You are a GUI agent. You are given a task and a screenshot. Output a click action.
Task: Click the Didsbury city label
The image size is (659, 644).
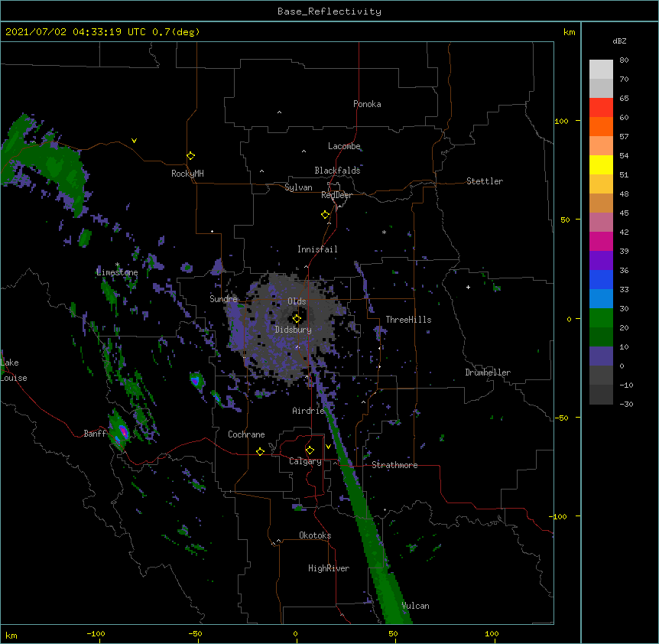point(294,330)
